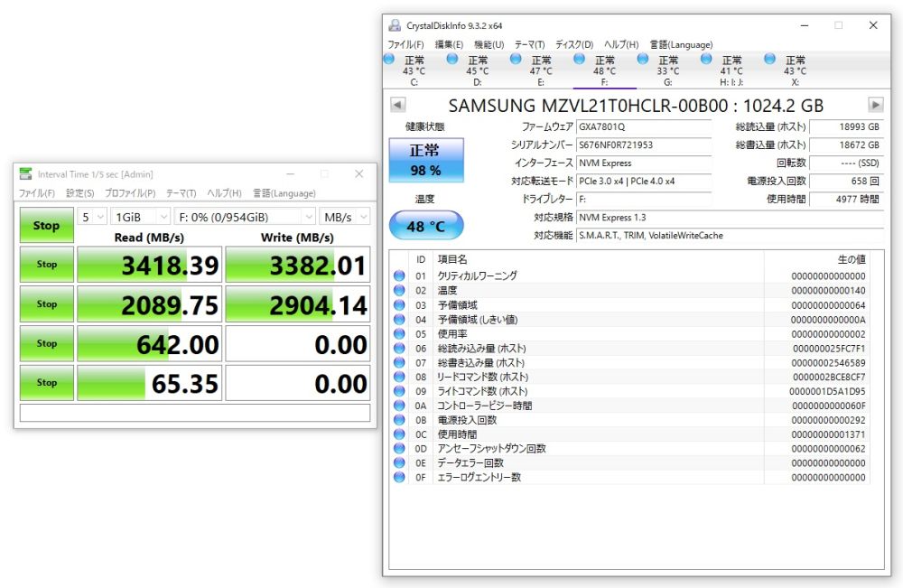Click Stop button beside 2089.75 read result

tap(47, 304)
